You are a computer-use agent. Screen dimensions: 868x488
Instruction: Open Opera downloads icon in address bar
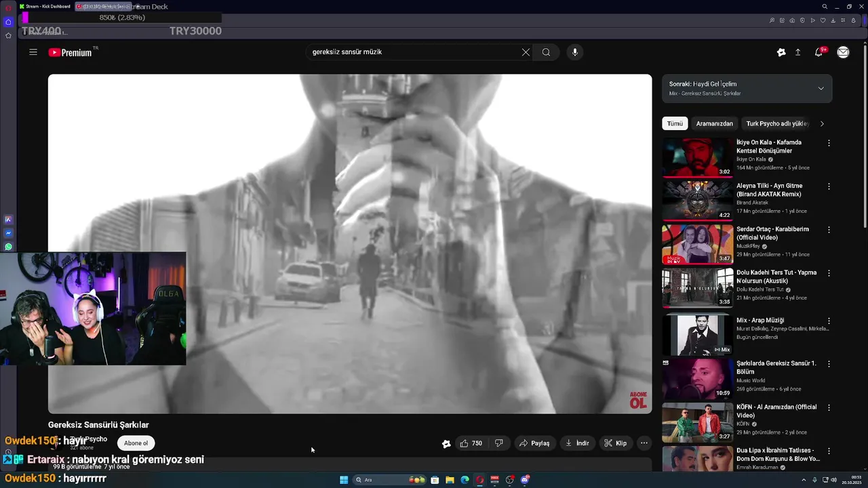833,20
